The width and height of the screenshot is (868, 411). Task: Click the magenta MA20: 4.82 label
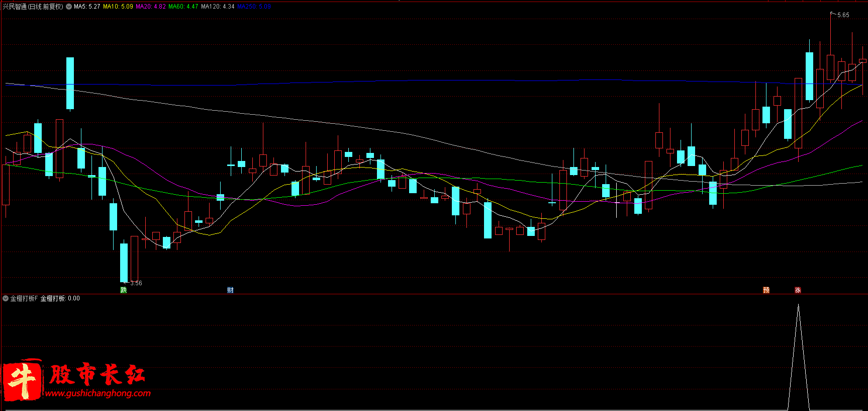click(x=151, y=7)
